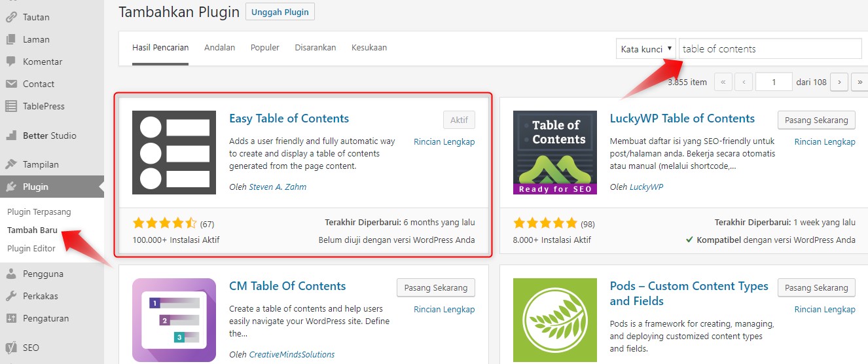Open Rincian Lengkap for Easy Table of Contents
The image size is (868, 364).
(444, 142)
